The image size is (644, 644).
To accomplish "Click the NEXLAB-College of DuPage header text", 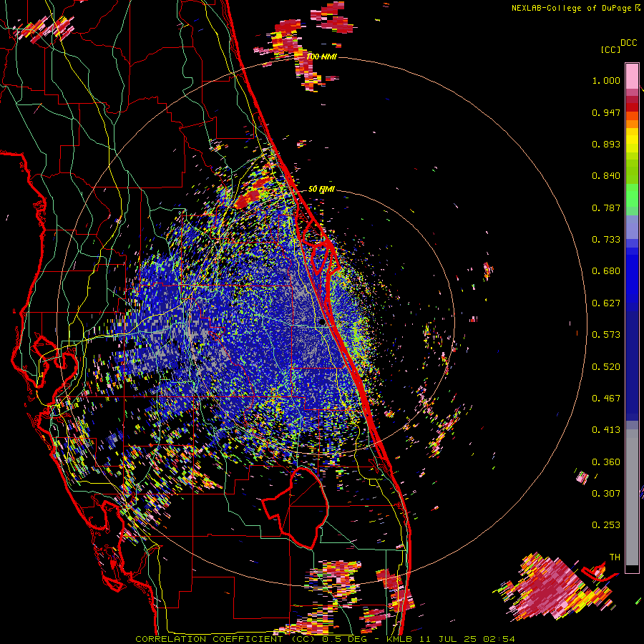I will point(571,8).
